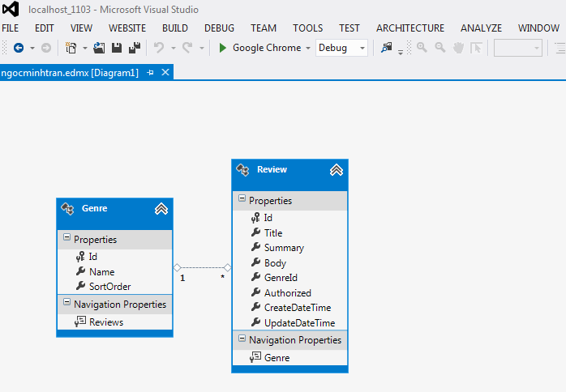Viewport: 566px width, 392px height.
Task: Click the Navigate Backward arrow icon
Action: click(19, 48)
